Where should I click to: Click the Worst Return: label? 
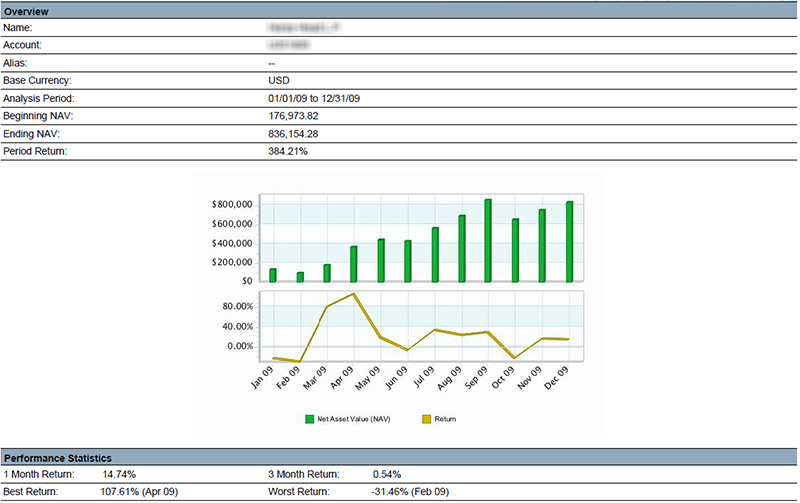tap(299, 492)
